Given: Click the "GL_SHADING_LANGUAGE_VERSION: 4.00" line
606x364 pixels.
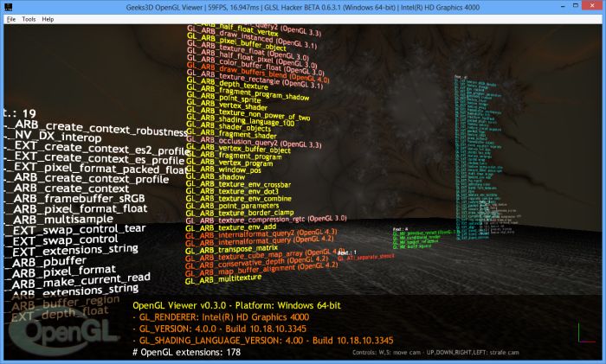Looking at the screenshot, I should tap(263, 341).
